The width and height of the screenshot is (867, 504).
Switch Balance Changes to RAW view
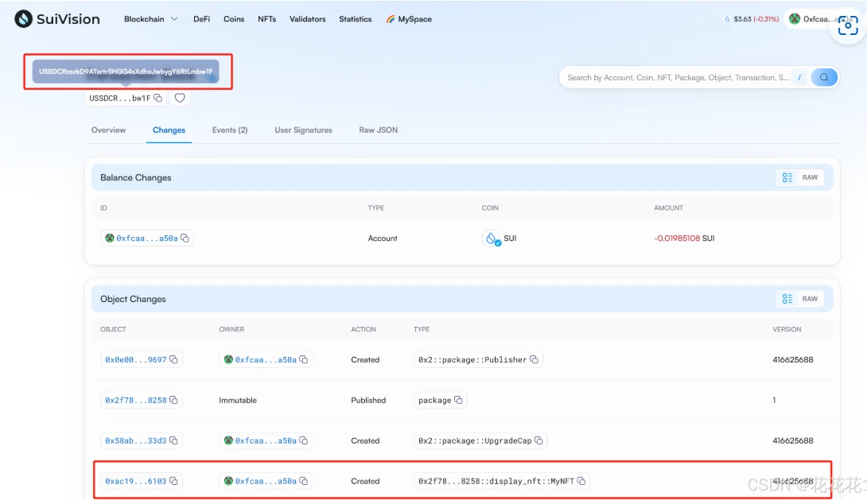(810, 177)
